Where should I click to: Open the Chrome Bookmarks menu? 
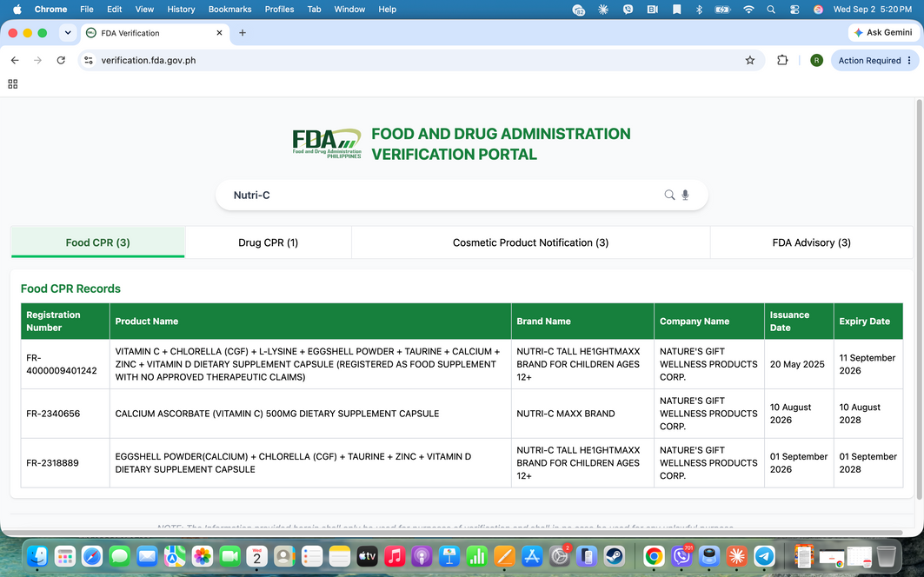click(x=229, y=10)
